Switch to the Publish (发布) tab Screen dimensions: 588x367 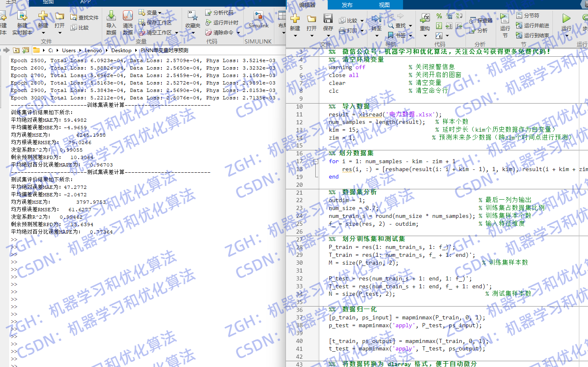[x=347, y=5]
